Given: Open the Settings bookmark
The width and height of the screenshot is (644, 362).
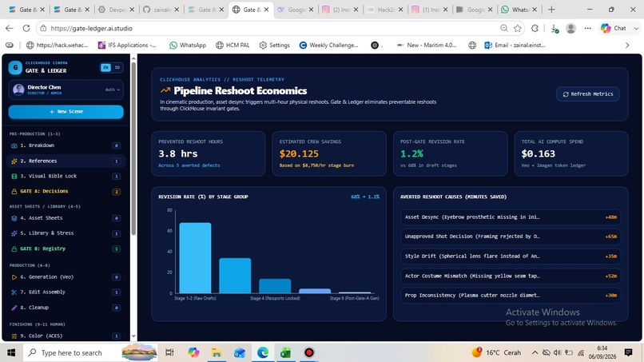Looking at the screenshot, I should click(x=274, y=46).
